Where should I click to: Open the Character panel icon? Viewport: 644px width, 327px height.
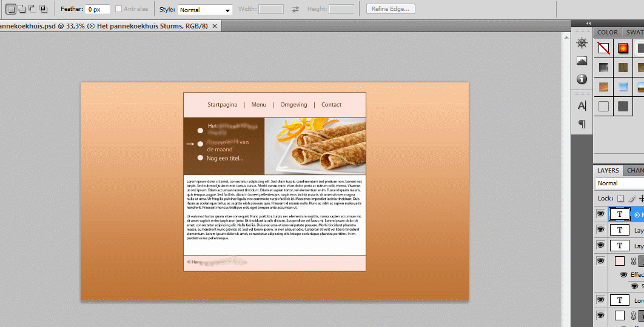coord(582,106)
